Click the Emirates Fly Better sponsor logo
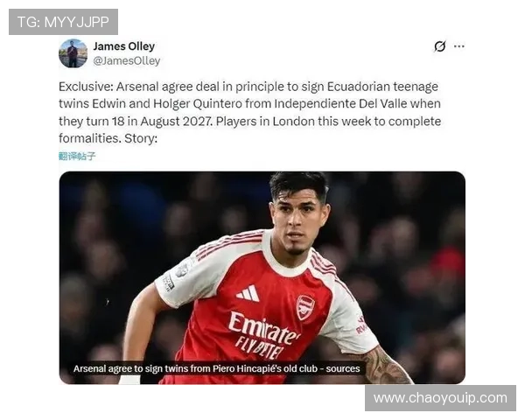This screenshot has width=525, height=420. click(x=262, y=336)
